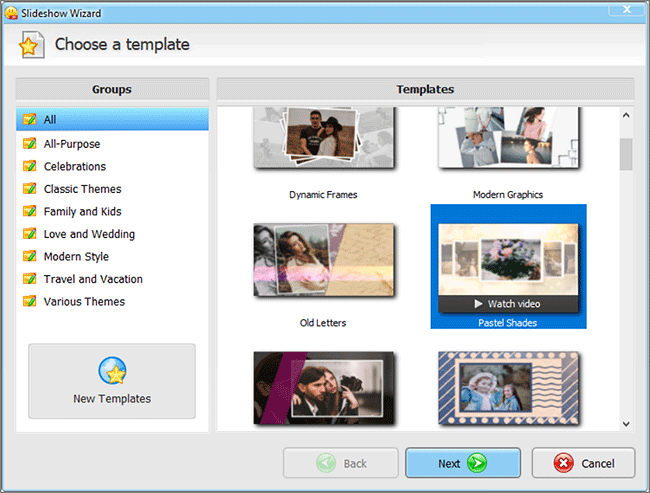
Task: Pick the Love and Wedding group
Action: (x=112, y=234)
